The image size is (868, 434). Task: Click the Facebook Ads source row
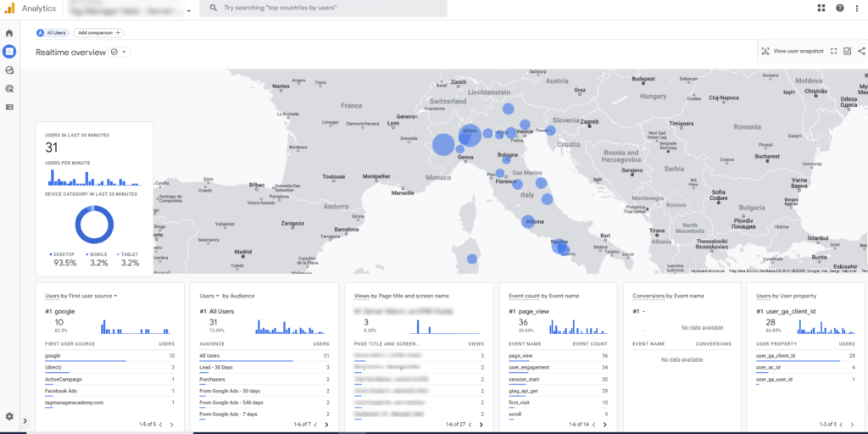point(109,391)
